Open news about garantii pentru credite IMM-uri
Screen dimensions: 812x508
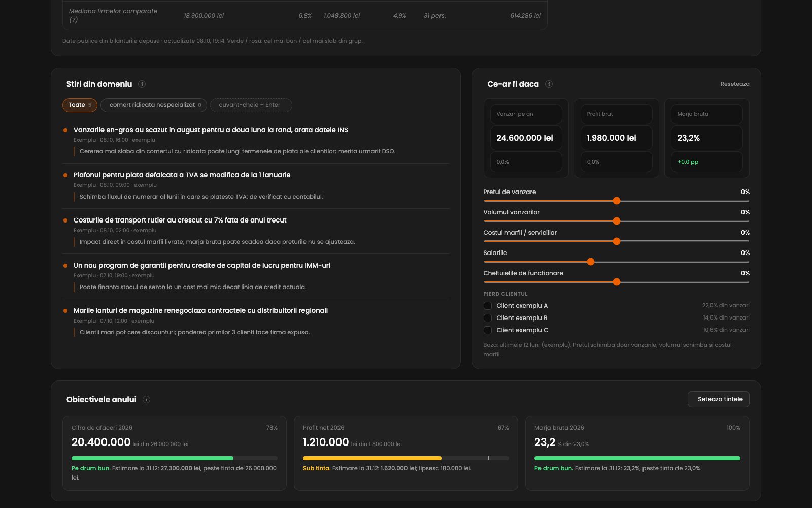tap(202, 266)
